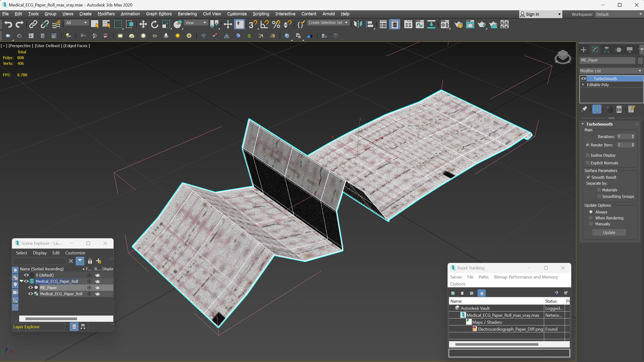The image size is (644, 362).
Task: Open Select by Name dialog
Action: coord(106,24)
